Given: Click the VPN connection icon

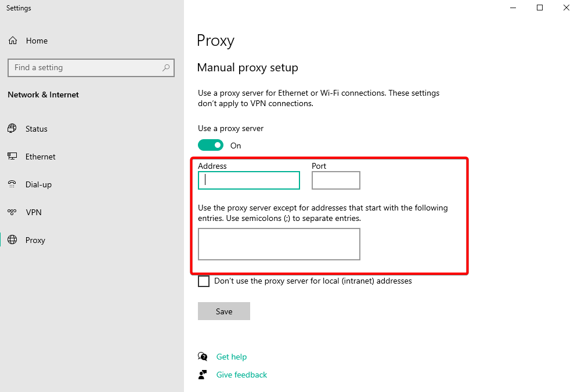Looking at the screenshot, I should pyautogui.click(x=12, y=212).
